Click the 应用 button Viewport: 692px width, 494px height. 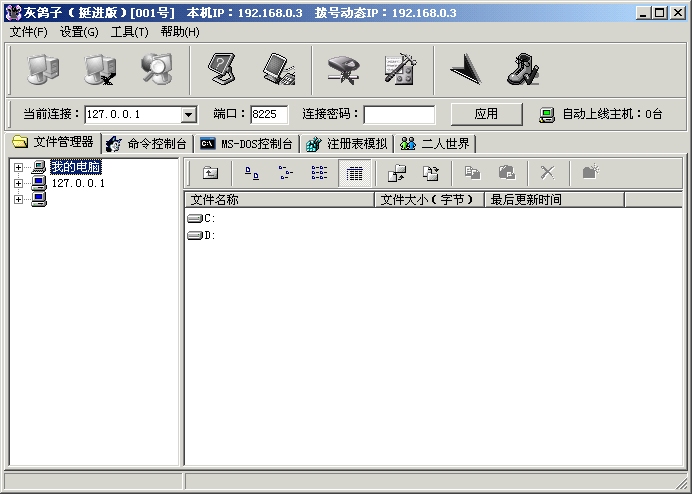486,114
